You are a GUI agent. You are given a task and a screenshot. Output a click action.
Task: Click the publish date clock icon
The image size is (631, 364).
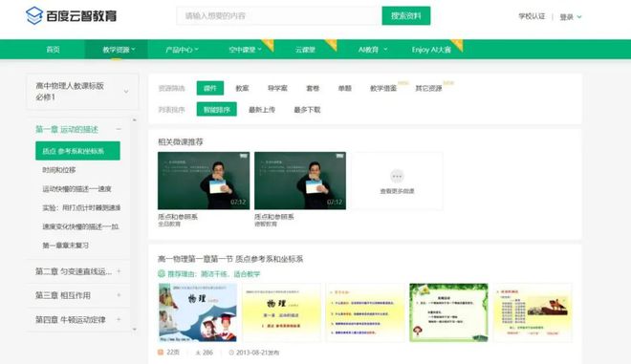point(231,353)
